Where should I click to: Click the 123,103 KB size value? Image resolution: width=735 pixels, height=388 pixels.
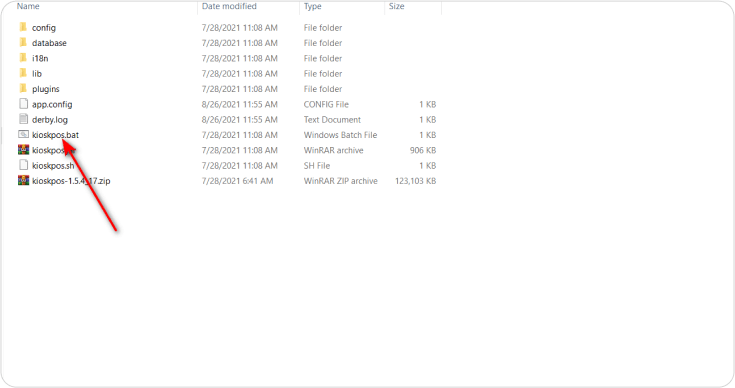click(416, 181)
